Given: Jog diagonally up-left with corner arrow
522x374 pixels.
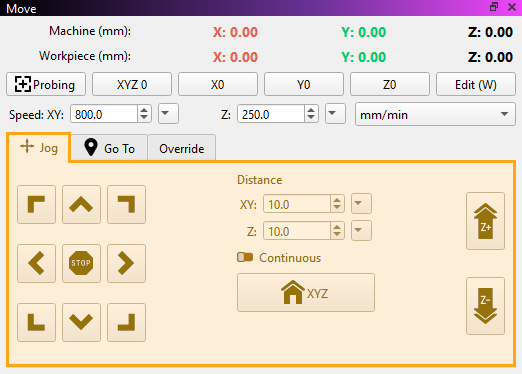Looking at the screenshot, I should [36, 204].
